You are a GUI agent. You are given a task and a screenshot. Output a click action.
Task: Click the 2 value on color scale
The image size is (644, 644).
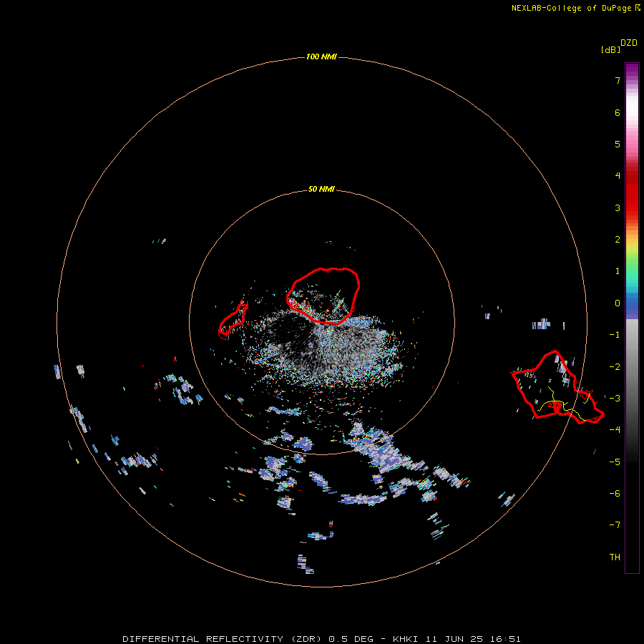click(x=618, y=240)
